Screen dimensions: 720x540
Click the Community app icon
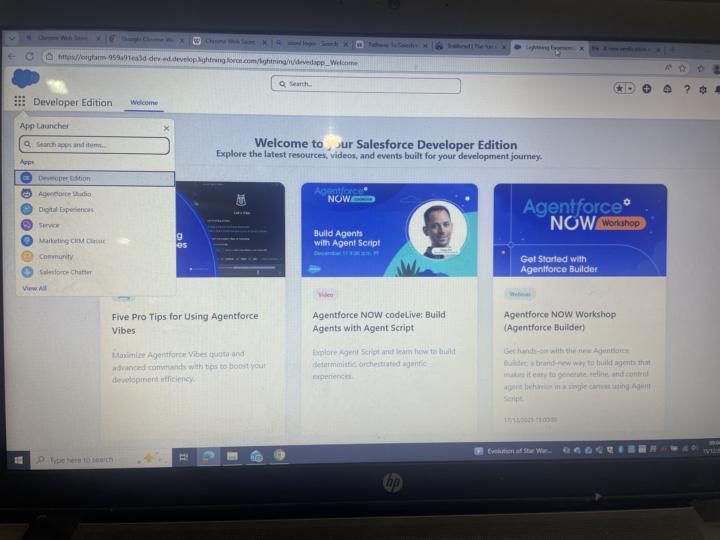[x=27, y=256]
